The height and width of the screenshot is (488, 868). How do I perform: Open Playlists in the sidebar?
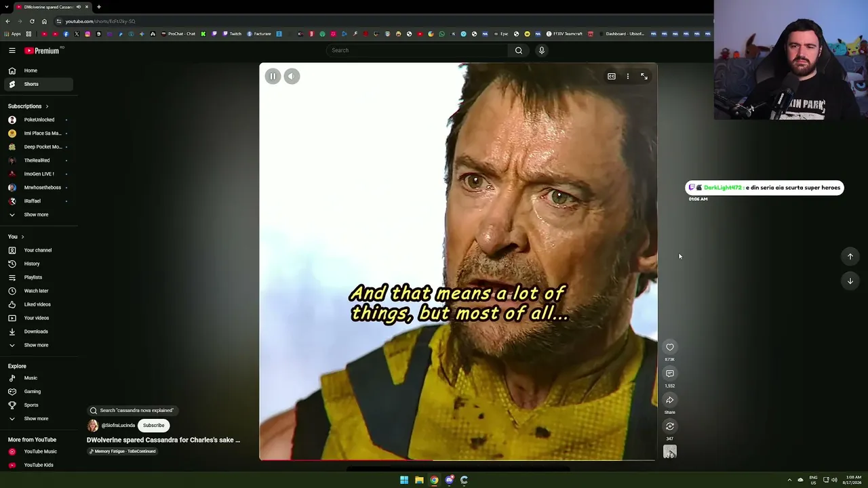tap(38, 277)
